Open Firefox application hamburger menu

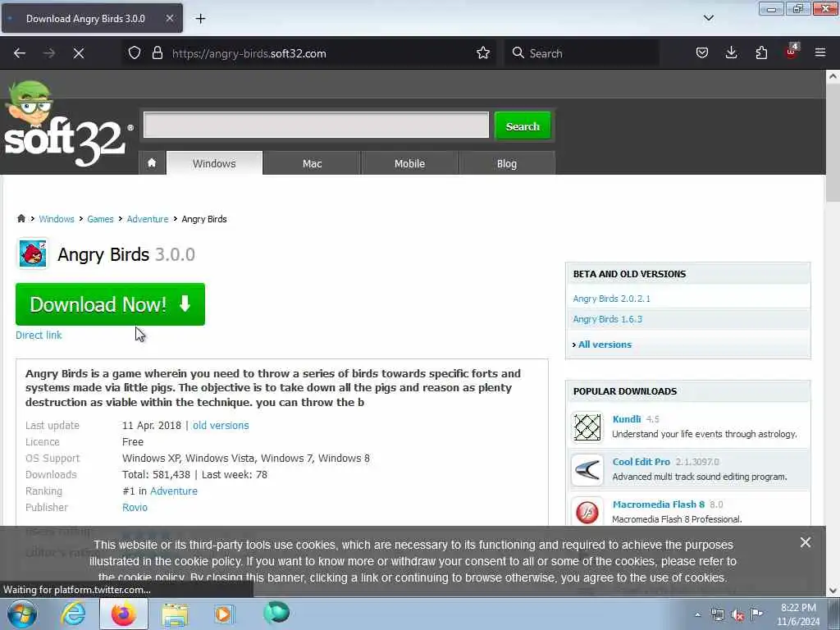pos(820,53)
